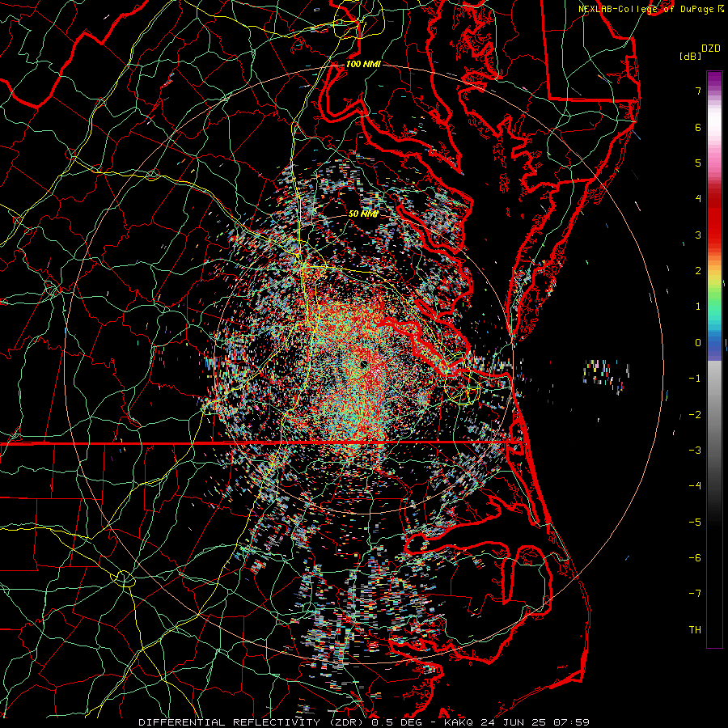Click the -5 value on color scale
728x728 pixels.
coord(695,522)
